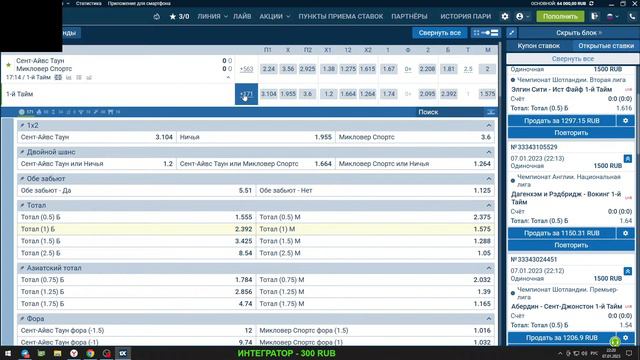Click the expand arrows icon beside Скрыть блок
Screen dimensions: 640x360
pyautogui.click(x=512, y=33)
